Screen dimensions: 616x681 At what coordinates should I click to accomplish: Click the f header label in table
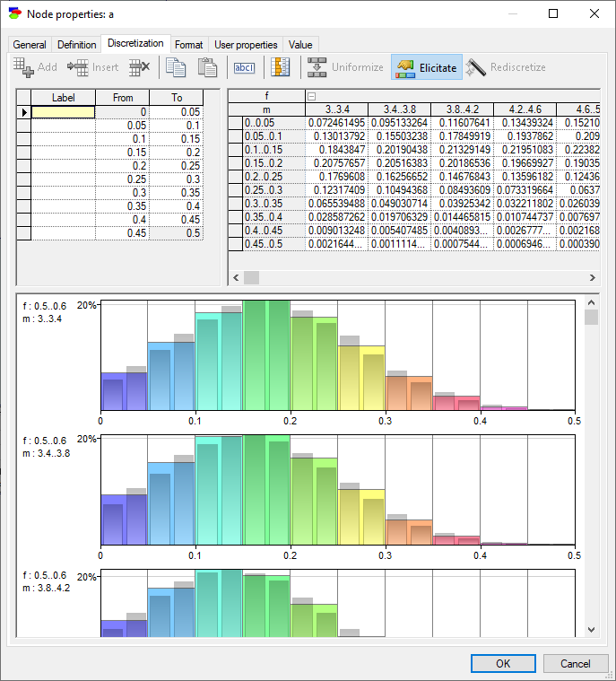point(266,96)
